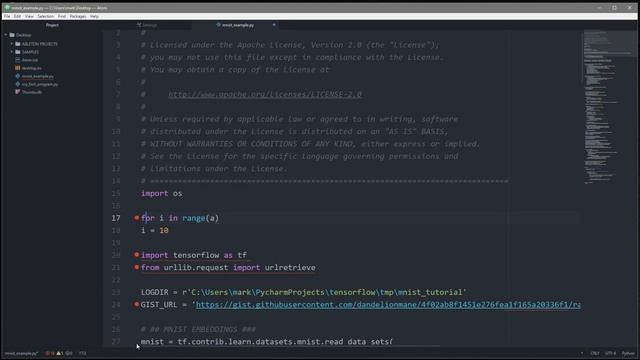Click line number 17 in the gutter

click(116, 218)
